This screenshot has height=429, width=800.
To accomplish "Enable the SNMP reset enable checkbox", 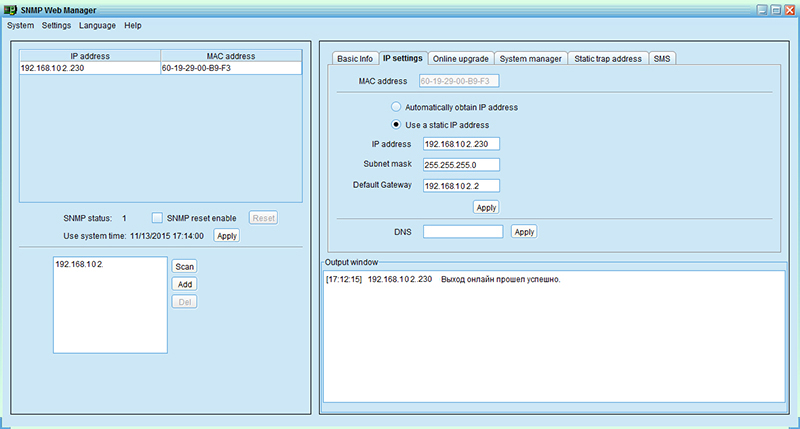I will pyautogui.click(x=157, y=218).
